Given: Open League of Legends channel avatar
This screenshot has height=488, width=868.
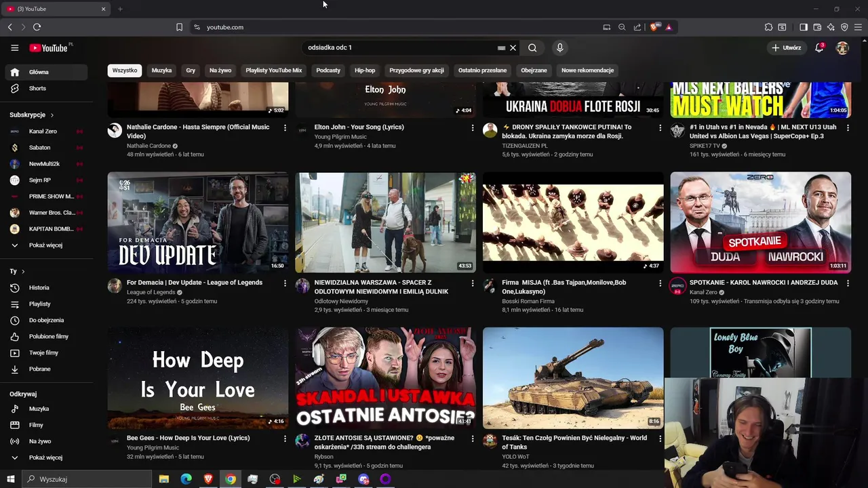Looking at the screenshot, I should pyautogui.click(x=115, y=286).
